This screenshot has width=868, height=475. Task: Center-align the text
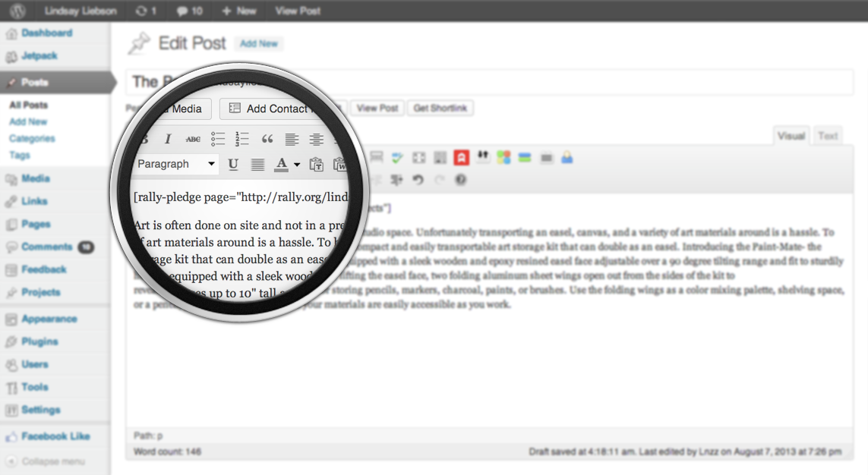tap(316, 140)
